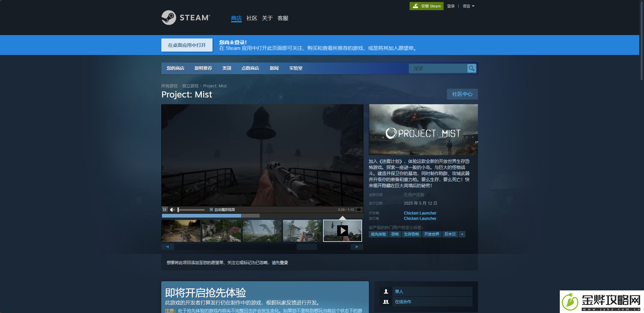Click the 在线合作 co-op feature row
Screen dimensions: 644x313
click(x=426, y=302)
